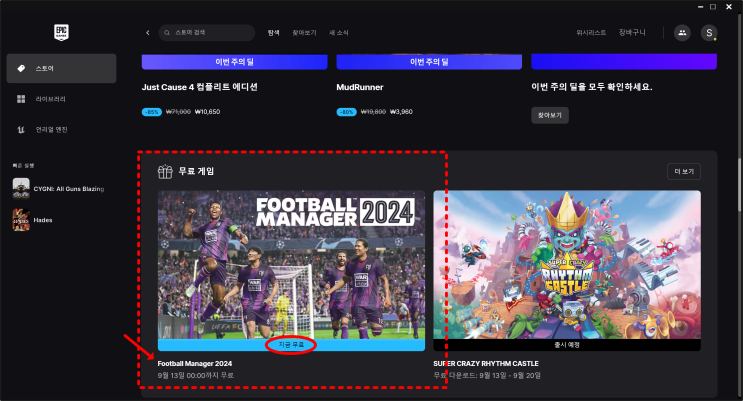Open the friends icon

coord(682,33)
